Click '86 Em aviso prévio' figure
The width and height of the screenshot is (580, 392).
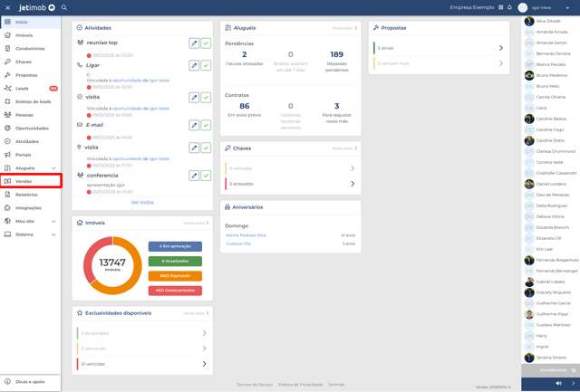(245, 110)
